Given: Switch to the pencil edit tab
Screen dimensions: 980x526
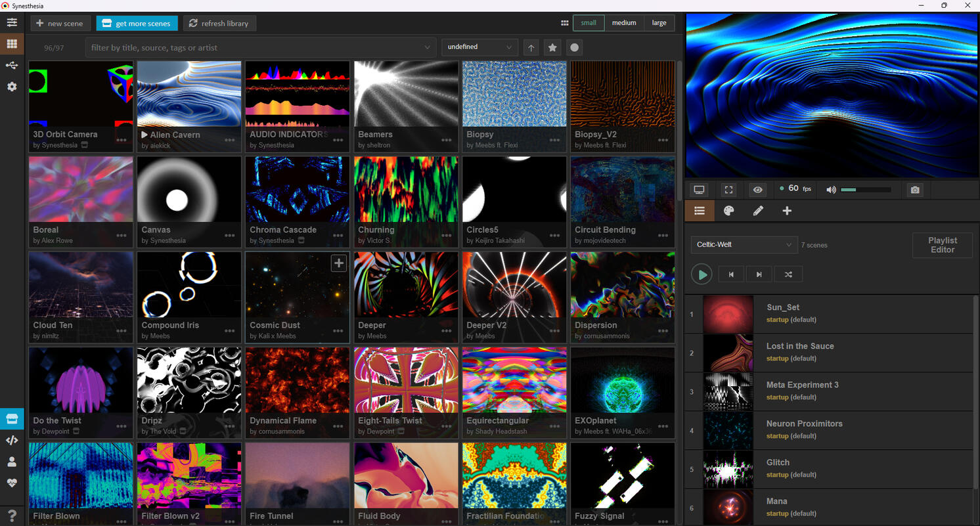Looking at the screenshot, I should (x=758, y=211).
